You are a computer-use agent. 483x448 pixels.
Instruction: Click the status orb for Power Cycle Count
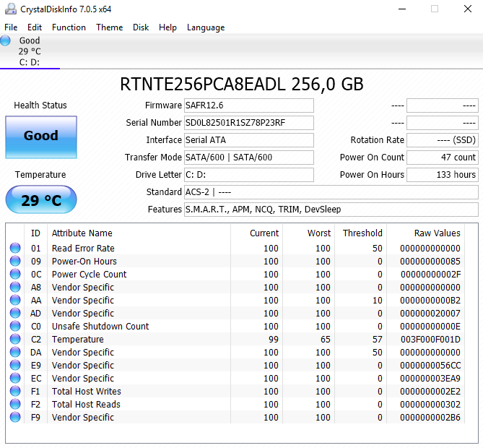click(15, 275)
